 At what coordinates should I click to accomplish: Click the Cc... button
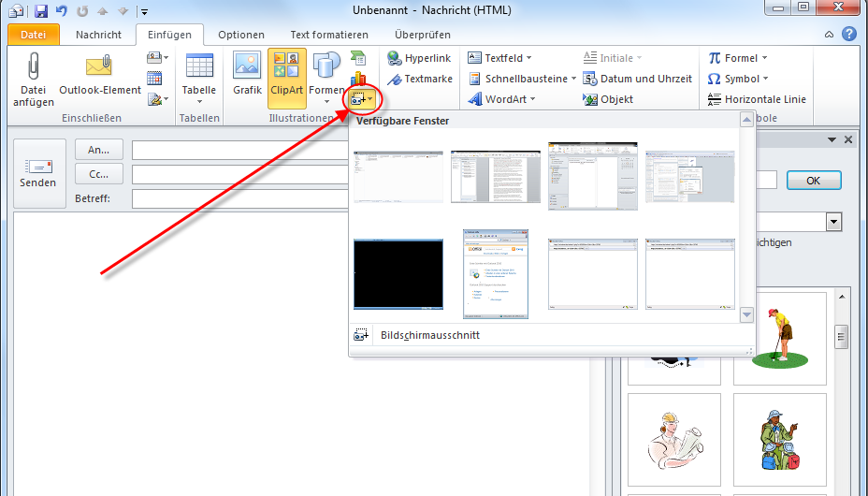[x=99, y=174]
